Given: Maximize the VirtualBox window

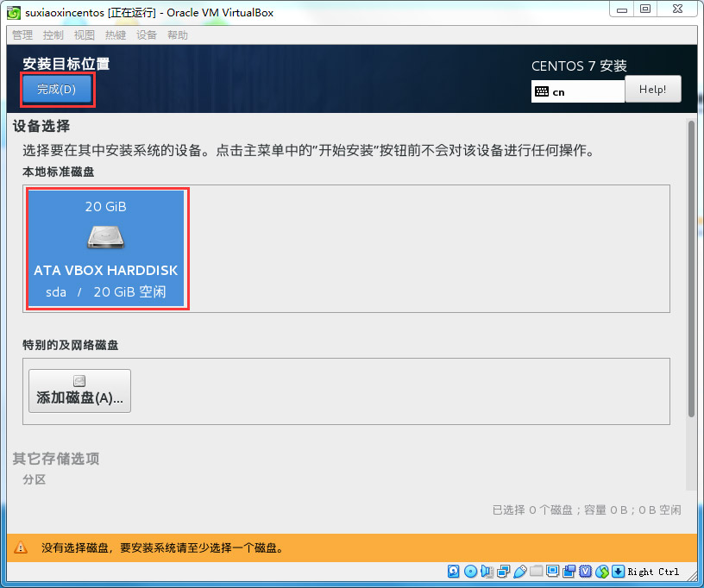Looking at the screenshot, I should [x=645, y=9].
